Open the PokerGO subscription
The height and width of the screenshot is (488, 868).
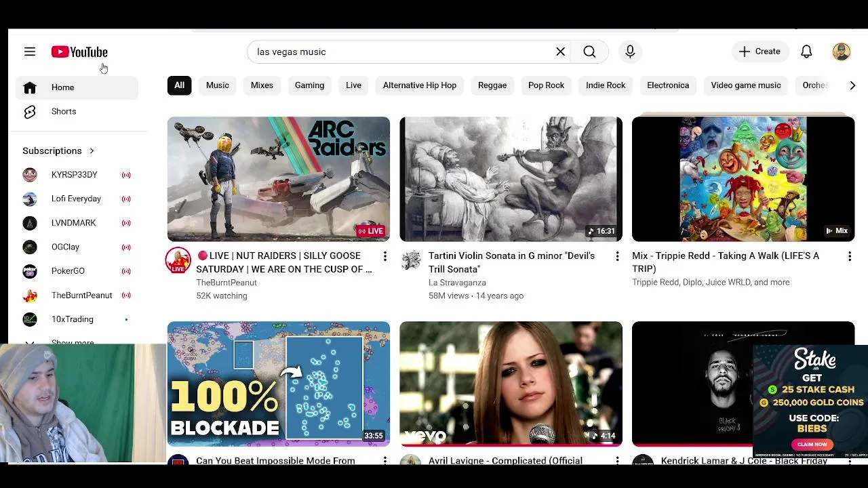[77, 271]
